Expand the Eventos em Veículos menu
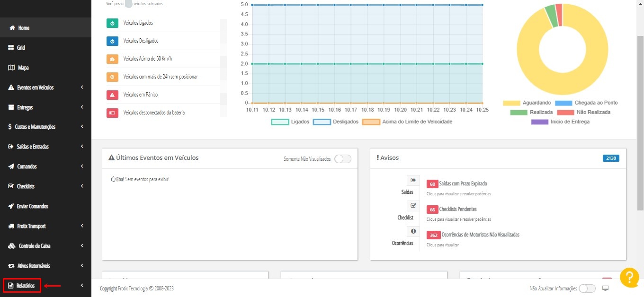Screen dimensions: 644x297 [x=45, y=87]
